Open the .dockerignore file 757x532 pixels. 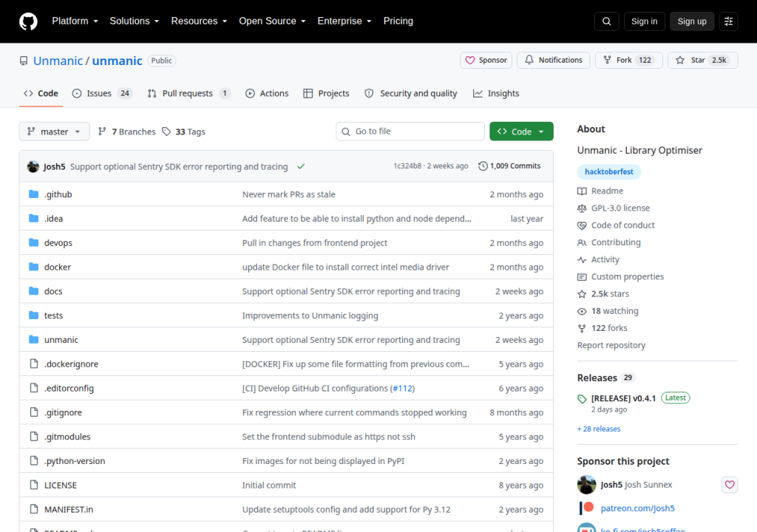pyautogui.click(x=71, y=364)
